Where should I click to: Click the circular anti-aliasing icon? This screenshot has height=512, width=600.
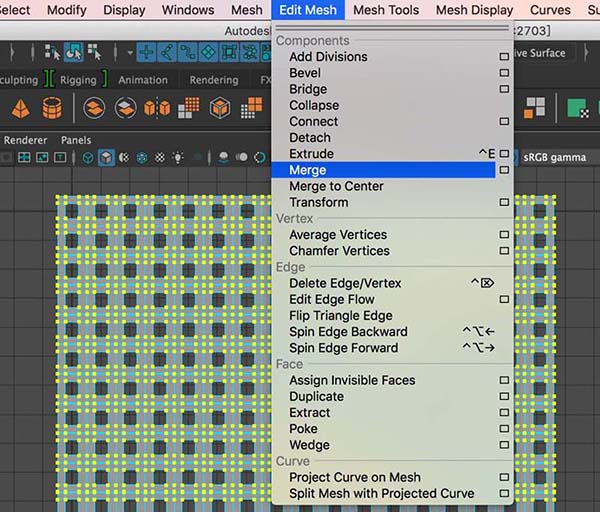[259, 157]
